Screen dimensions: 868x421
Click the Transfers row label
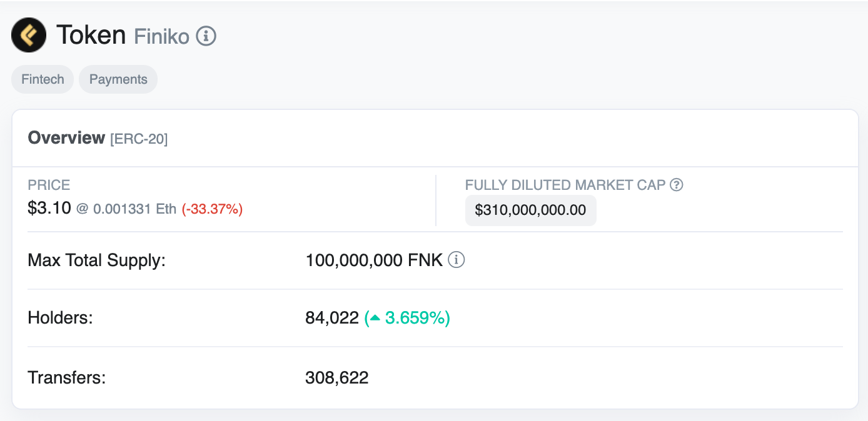click(x=67, y=377)
